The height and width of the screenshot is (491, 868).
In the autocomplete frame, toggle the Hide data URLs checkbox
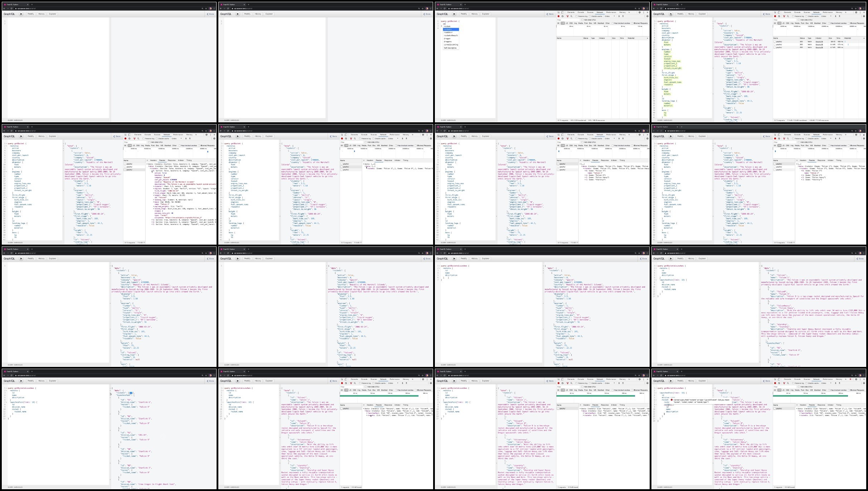coord(582,20)
